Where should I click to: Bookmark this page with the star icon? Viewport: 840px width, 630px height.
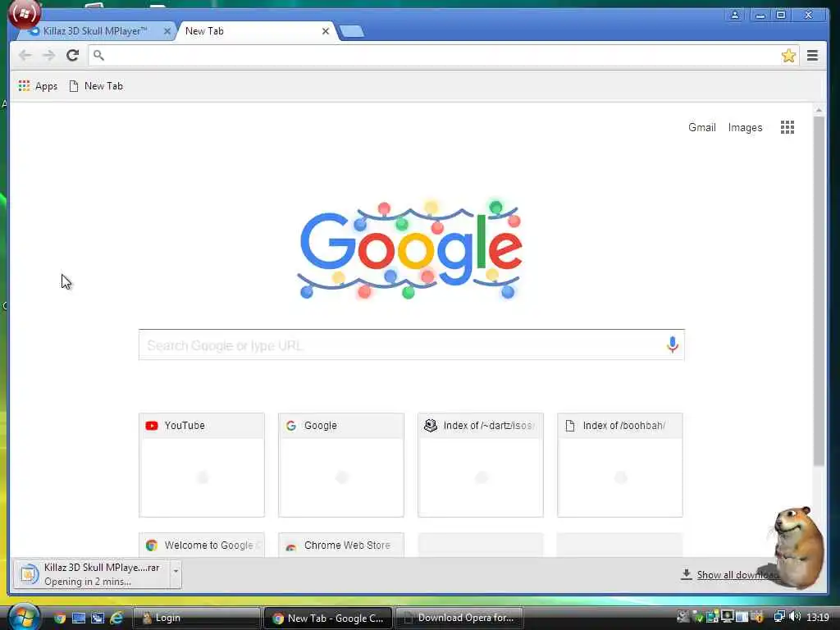click(x=788, y=56)
